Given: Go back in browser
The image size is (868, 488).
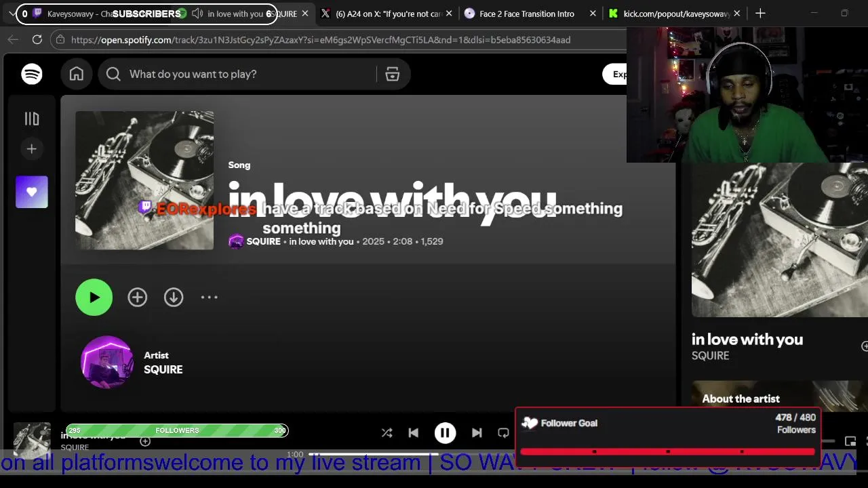Looking at the screenshot, I should [13, 40].
